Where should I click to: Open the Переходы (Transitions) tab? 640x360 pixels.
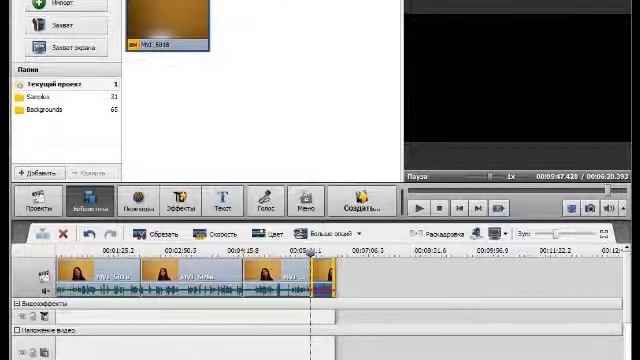[x=138, y=201]
